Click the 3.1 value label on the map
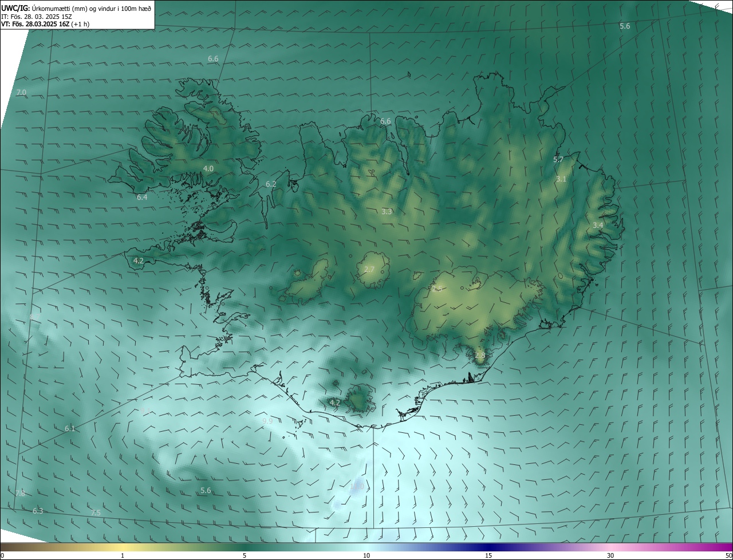The image size is (733, 560). [561, 179]
